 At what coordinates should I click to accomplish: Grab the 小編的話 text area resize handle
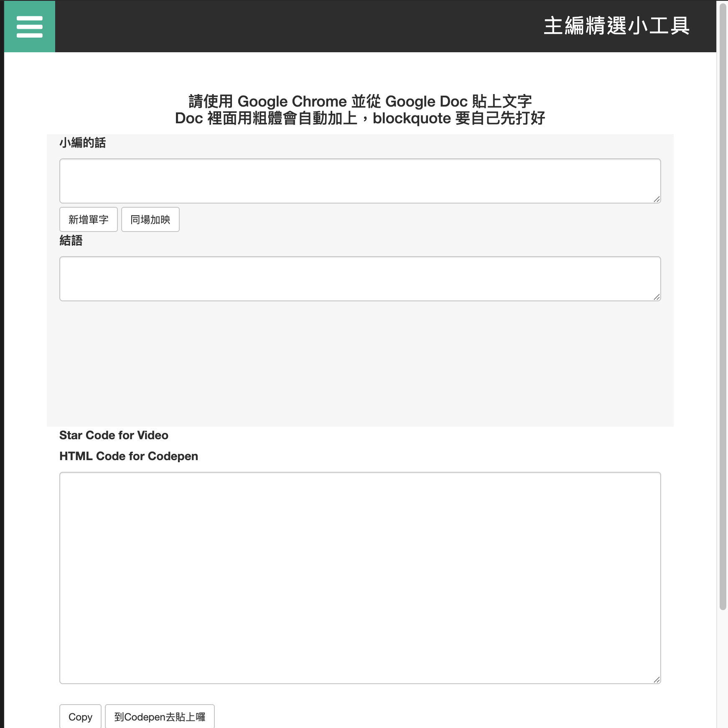click(657, 199)
